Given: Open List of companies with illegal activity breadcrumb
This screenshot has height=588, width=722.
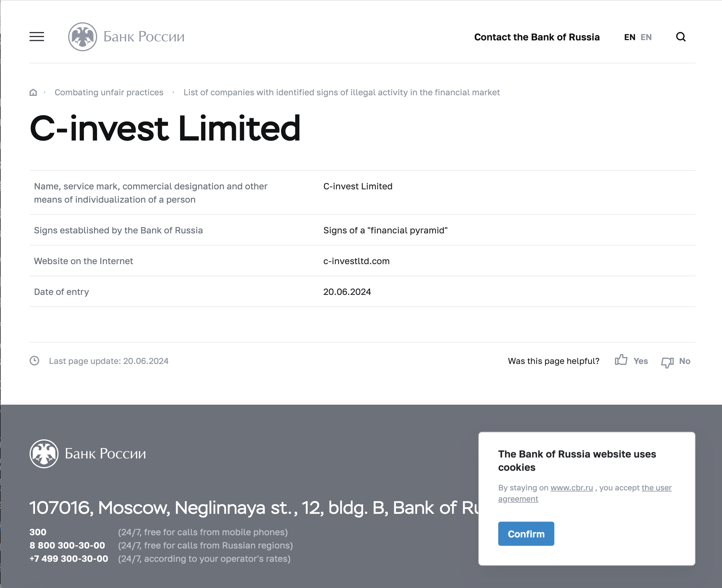Looking at the screenshot, I should point(341,92).
